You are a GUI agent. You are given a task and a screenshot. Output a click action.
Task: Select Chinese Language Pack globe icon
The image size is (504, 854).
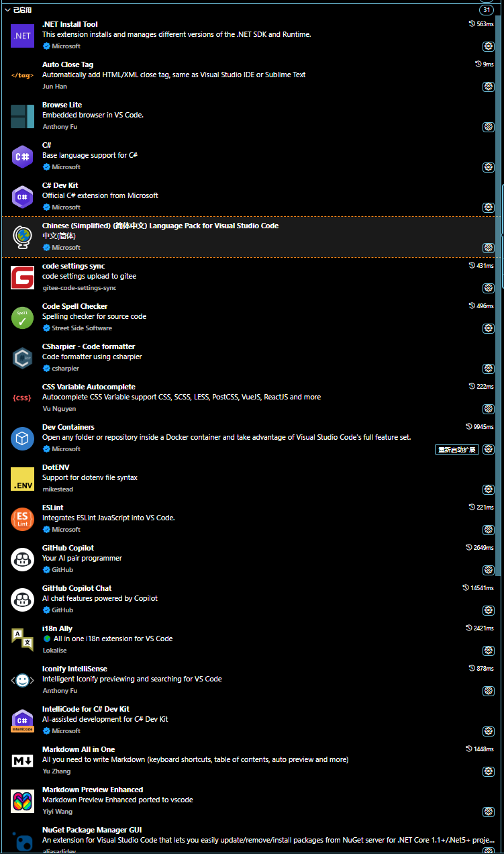(x=22, y=237)
